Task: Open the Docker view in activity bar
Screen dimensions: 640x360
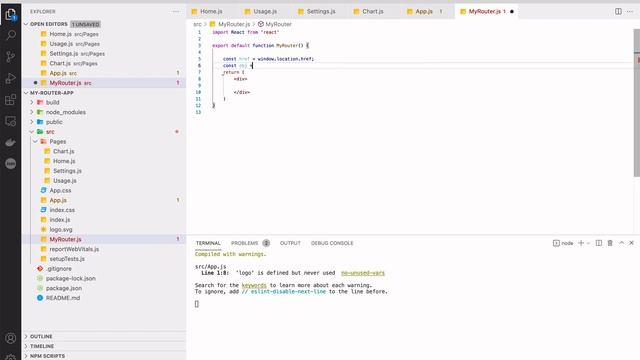Action: [x=11, y=142]
